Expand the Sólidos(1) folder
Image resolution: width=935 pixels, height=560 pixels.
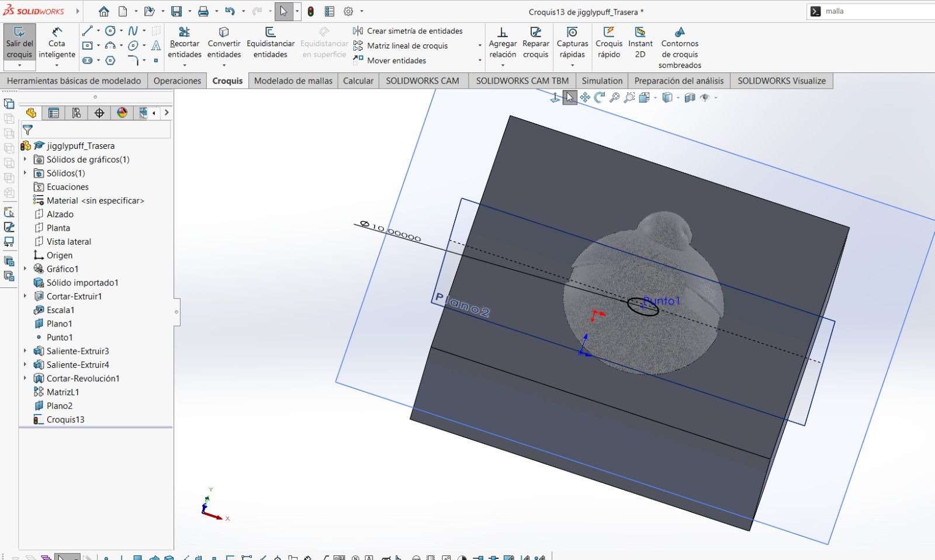pos(25,173)
